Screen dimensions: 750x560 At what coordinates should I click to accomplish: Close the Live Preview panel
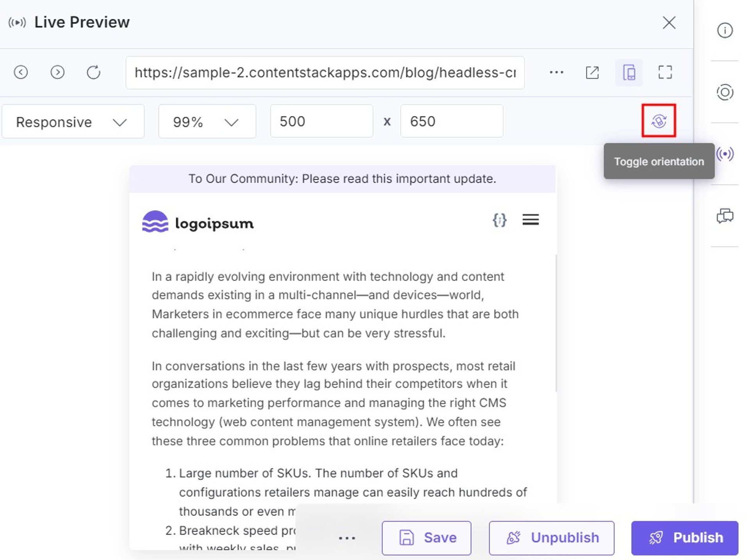click(669, 23)
